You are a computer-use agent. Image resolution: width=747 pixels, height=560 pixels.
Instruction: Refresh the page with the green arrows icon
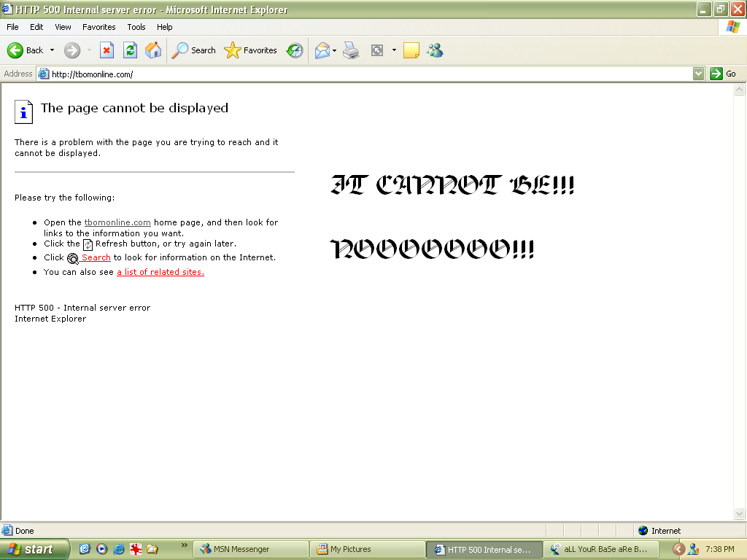pyautogui.click(x=130, y=50)
